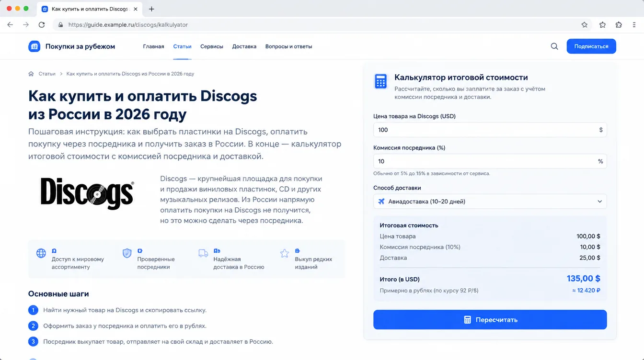644x360 pixels.
Task: Click the home icon in the breadcrumb
Action: pos(31,74)
